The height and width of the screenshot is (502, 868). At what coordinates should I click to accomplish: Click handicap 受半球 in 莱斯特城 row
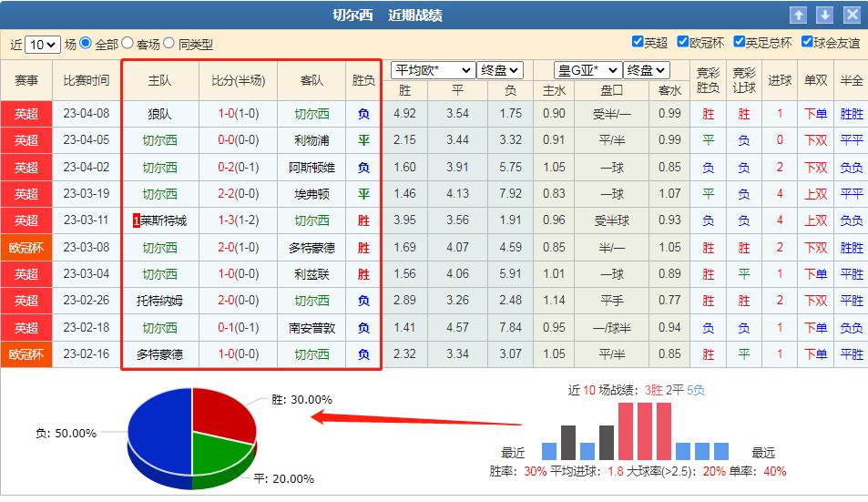(x=612, y=220)
